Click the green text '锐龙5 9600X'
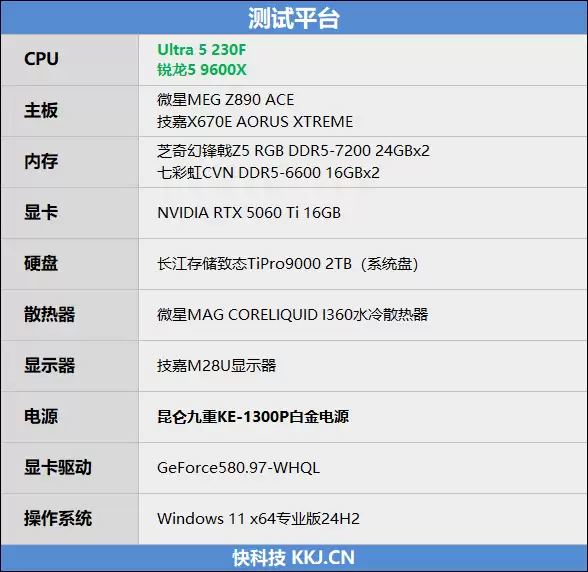Screen dimensions: 588x572 (202, 70)
